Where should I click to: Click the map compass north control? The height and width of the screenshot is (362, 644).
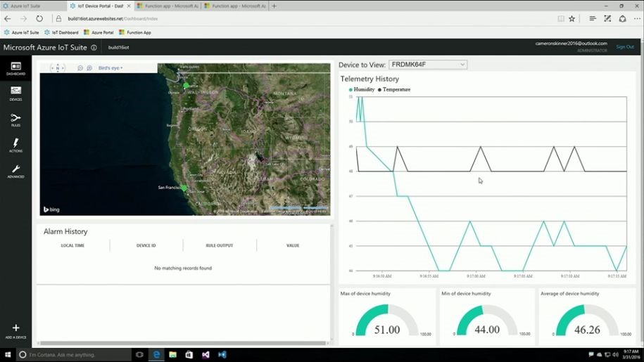pos(58,68)
